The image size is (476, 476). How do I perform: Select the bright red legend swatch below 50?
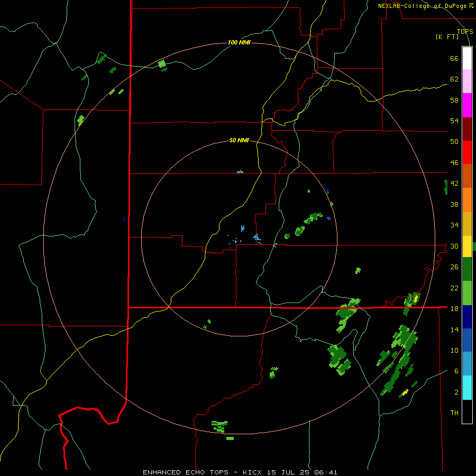(467, 153)
